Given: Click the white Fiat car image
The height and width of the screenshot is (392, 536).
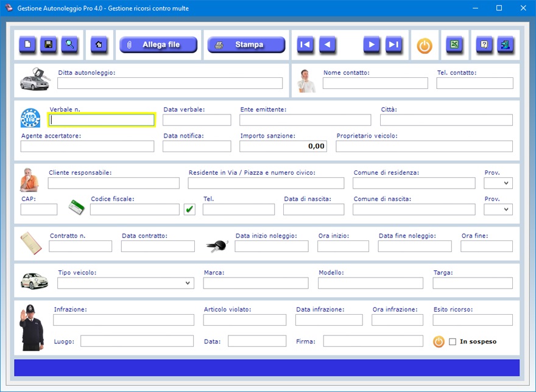Looking at the screenshot, I should (x=34, y=281).
